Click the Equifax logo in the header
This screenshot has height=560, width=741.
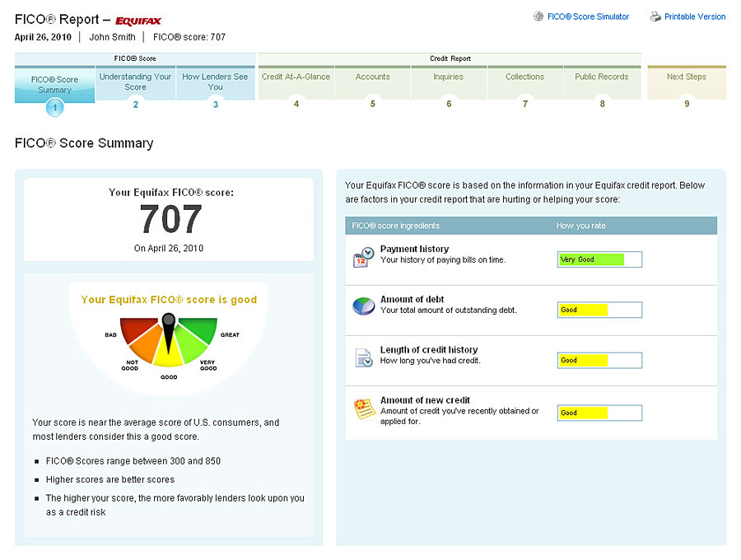click(138, 21)
